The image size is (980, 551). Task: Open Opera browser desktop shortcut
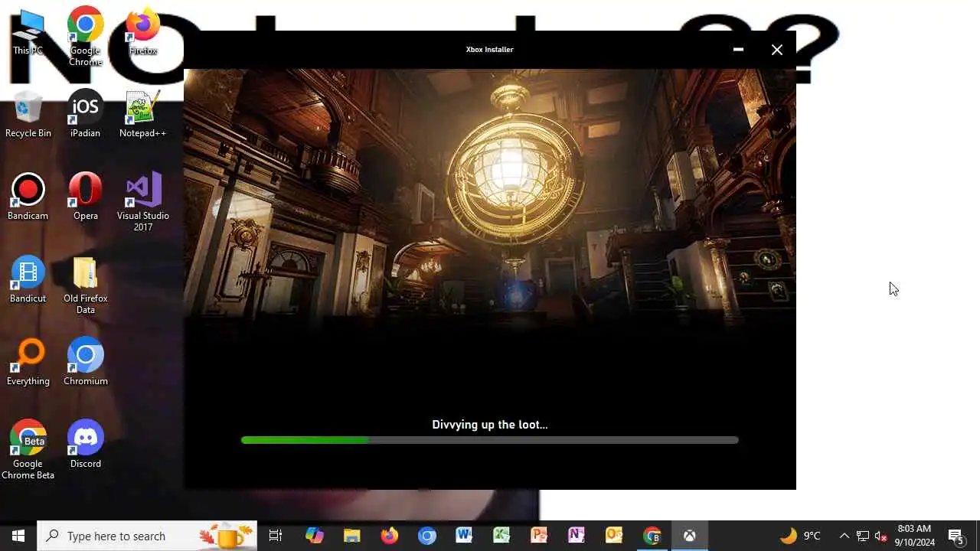85,197
